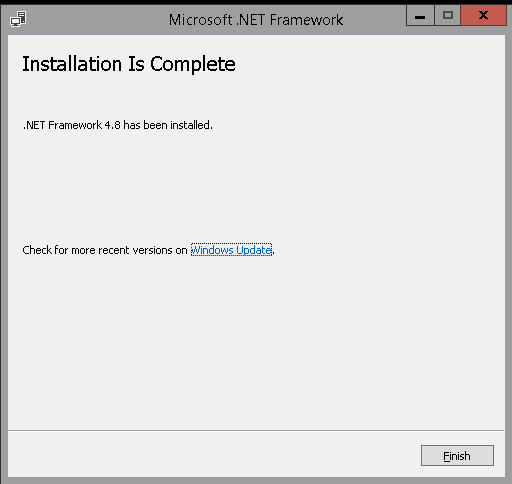This screenshot has height=484, width=512.
Task: Click the 4.8 version number in the message
Action: [x=112, y=125]
